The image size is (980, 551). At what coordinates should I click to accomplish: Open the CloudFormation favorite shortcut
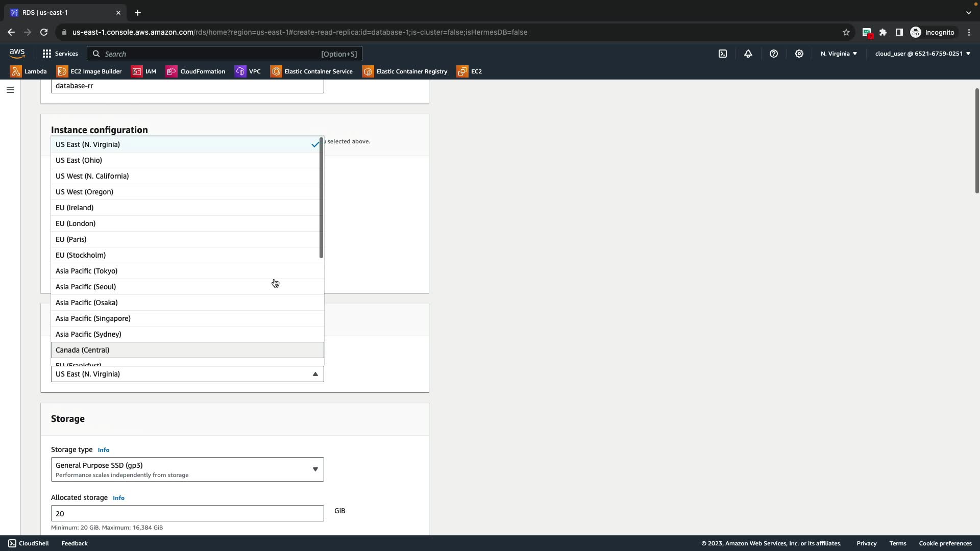tap(195, 71)
